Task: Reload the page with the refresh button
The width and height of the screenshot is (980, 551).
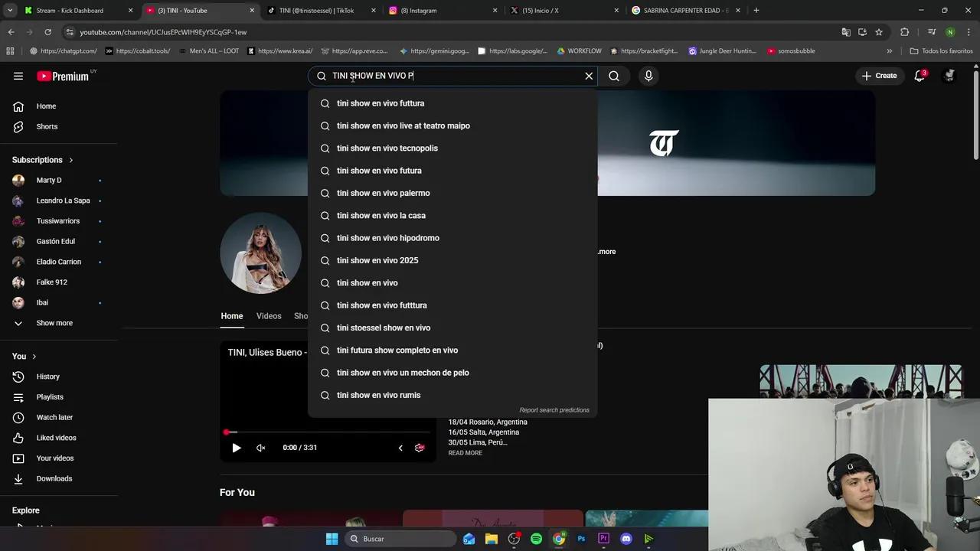Action: [47, 32]
